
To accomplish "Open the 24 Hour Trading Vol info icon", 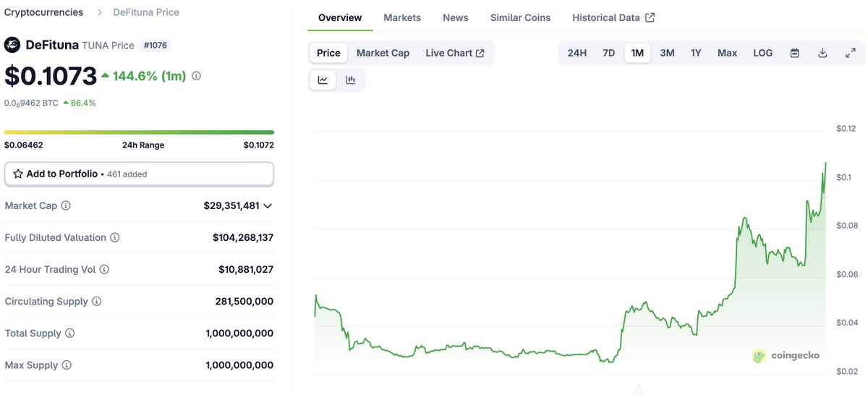I will click(x=104, y=270).
